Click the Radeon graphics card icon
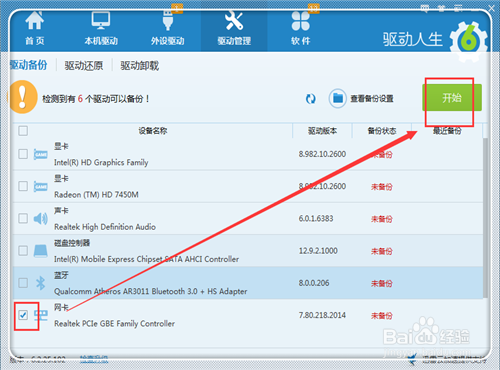500x370 pixels. (x=41, y=186)
